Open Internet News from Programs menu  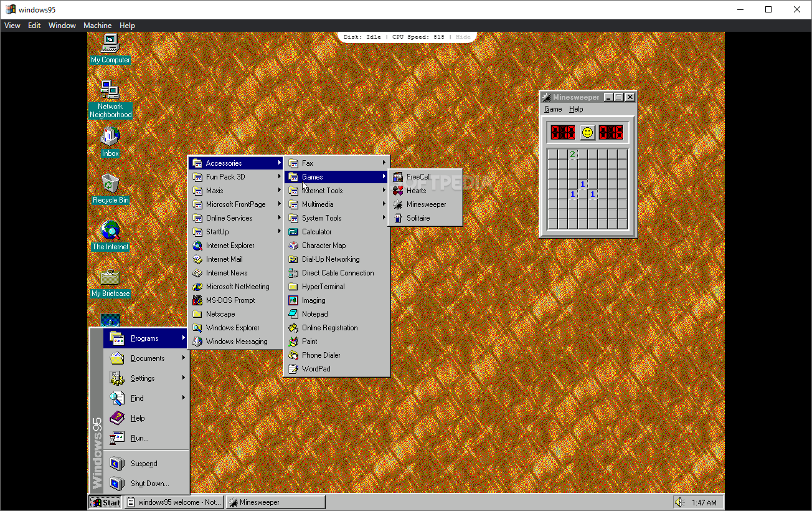pyautogui.click(x=236, y=273)
